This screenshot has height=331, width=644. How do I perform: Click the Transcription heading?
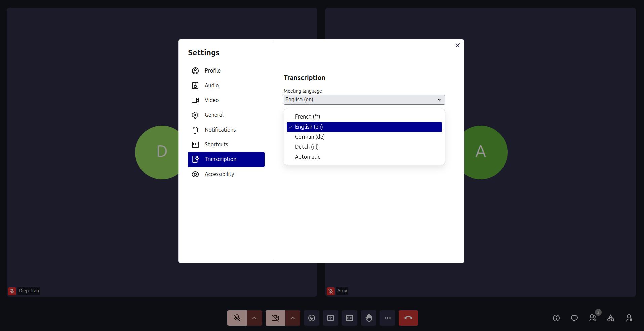click(305, 78)
